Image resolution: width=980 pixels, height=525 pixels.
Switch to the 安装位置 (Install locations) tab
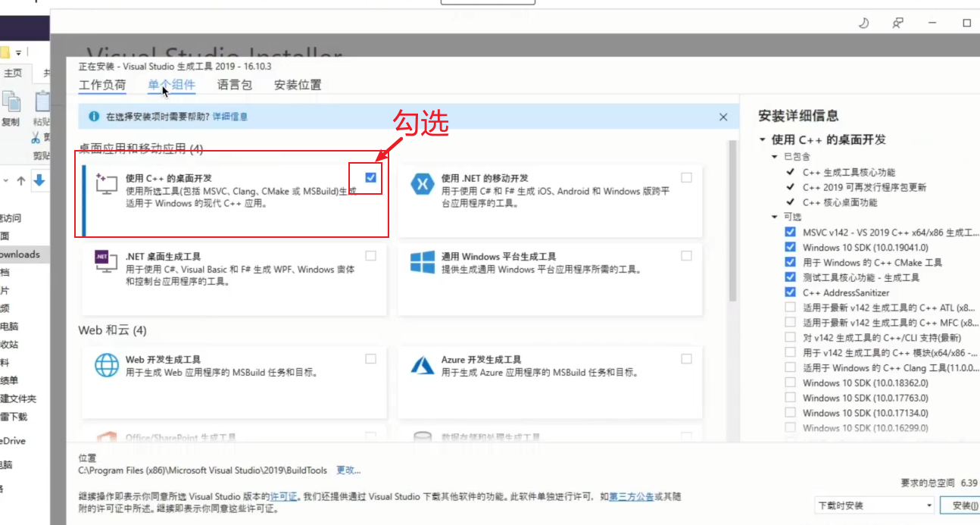(298, 85)
